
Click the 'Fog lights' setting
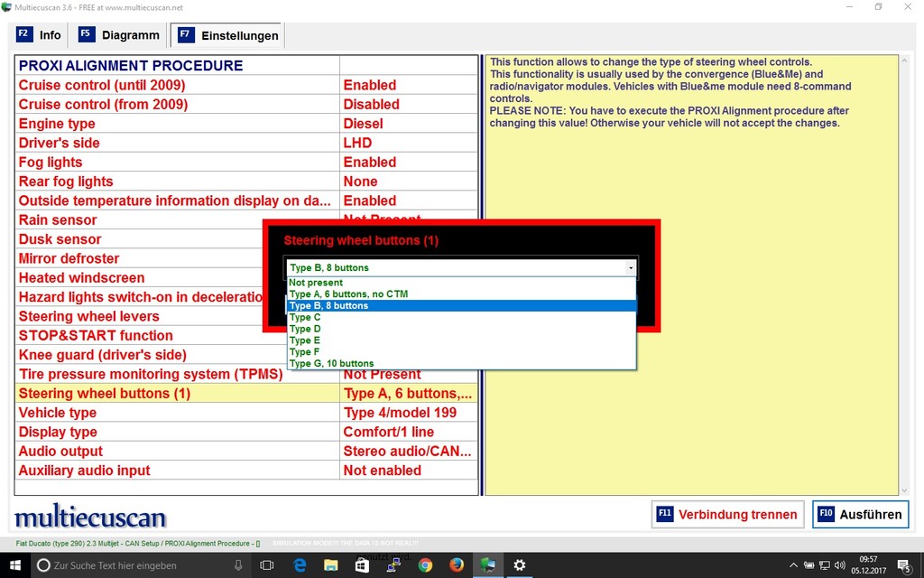(246, 163)
